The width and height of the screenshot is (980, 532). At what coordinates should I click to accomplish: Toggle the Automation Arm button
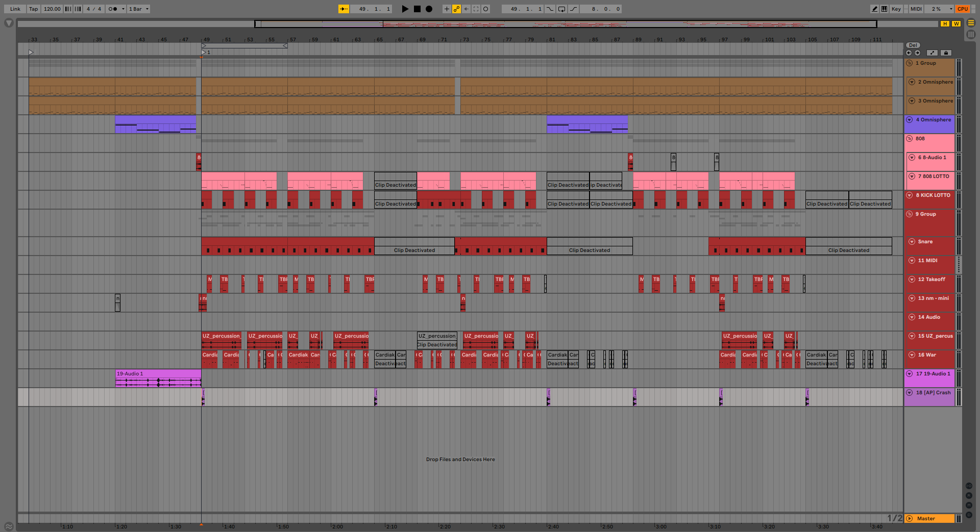point(456,9)
